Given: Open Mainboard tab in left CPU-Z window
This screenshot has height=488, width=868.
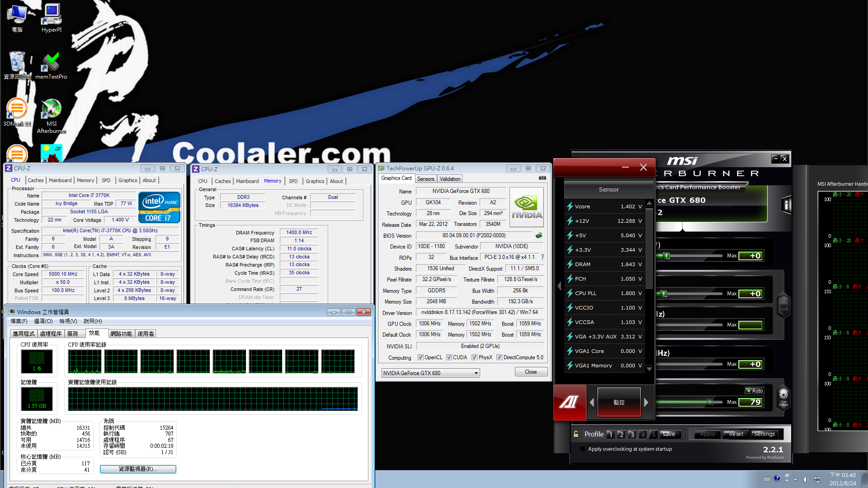Looking at the screenshot, I should pyautogui.click(x=60, y=180).
